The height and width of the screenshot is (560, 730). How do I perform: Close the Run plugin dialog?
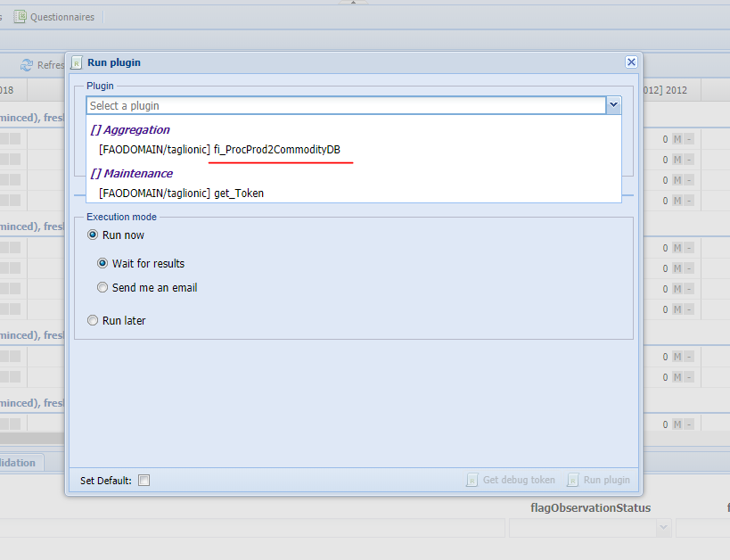point(631,62)
